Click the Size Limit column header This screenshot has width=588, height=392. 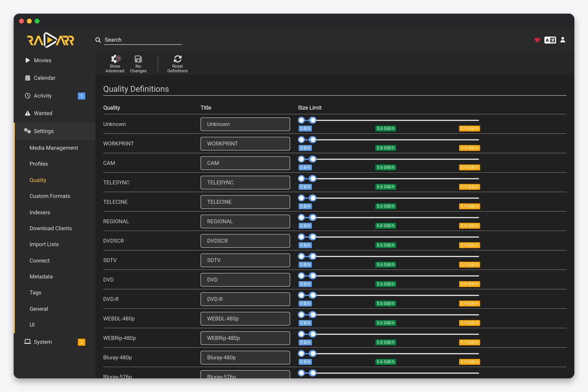click(x=310, y=108)
